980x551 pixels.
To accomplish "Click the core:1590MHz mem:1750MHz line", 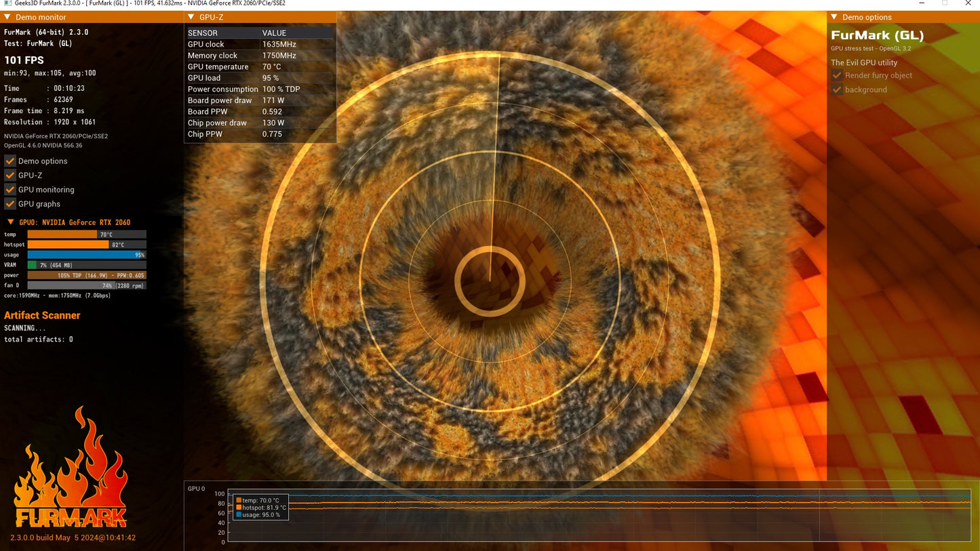I will point(57,295).
